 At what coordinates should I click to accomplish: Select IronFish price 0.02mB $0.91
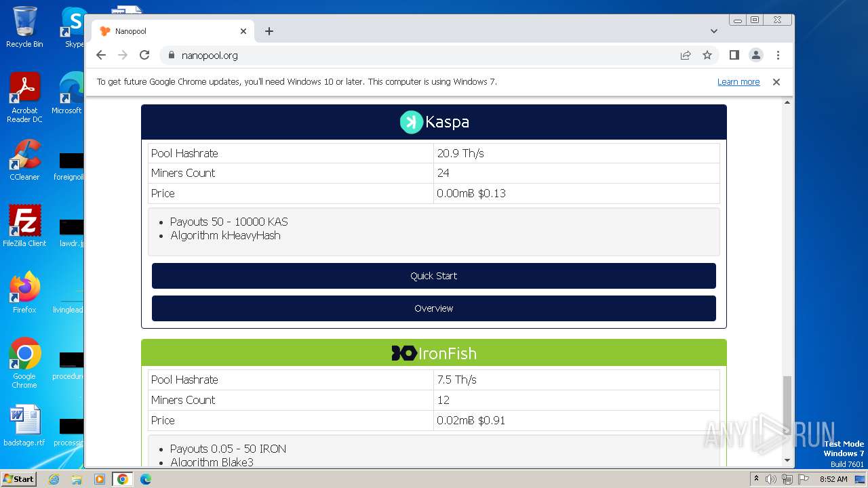click(x=471, y=420)
